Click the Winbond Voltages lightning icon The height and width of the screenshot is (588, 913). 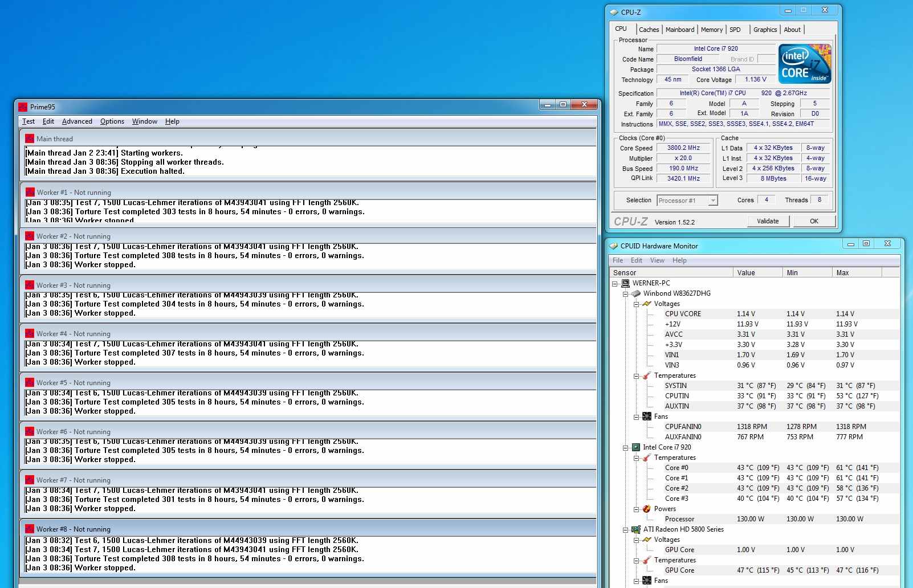[x=647, y=304]
